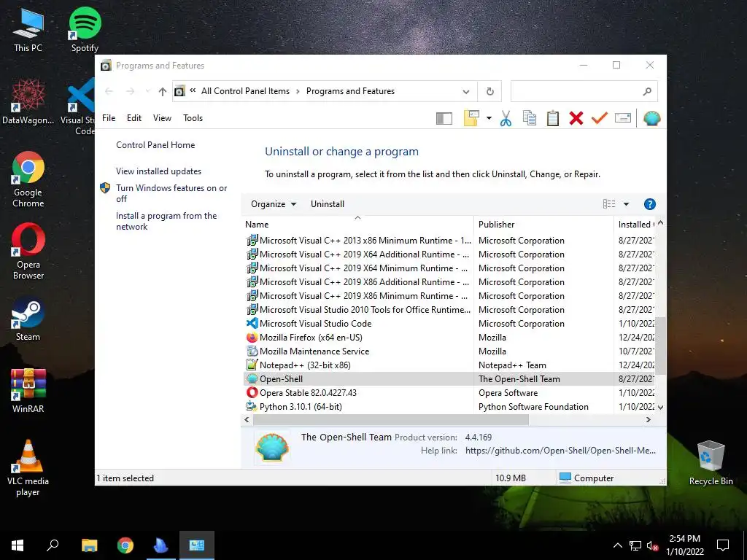Expand the address bar history dropdown
Image resolution: width=747 pixels, height=560 pixels.
tap(466, 91)
